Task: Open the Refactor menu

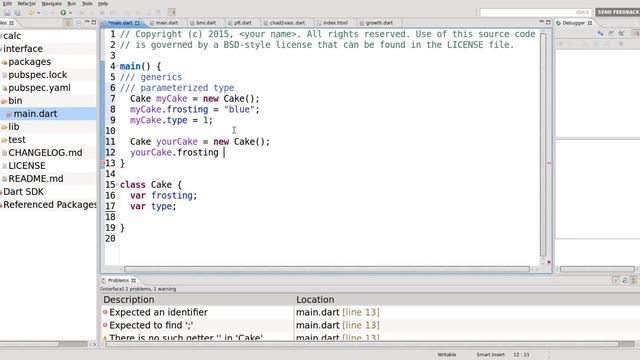Action: 27,3
